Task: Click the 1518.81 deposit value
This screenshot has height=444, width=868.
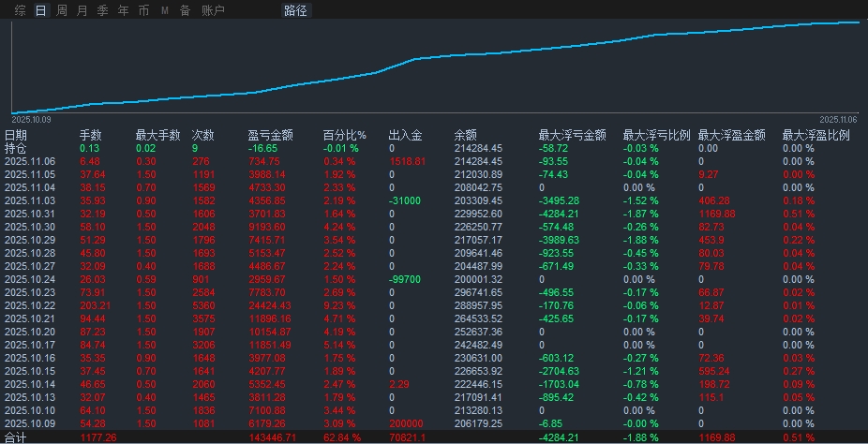Action: (408, 161)
